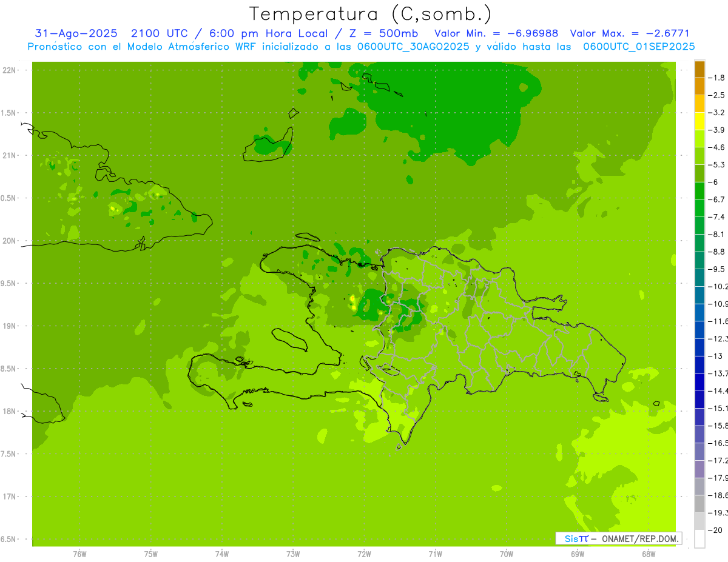Click the '21N' latitude label

click(x=10, y=155)
